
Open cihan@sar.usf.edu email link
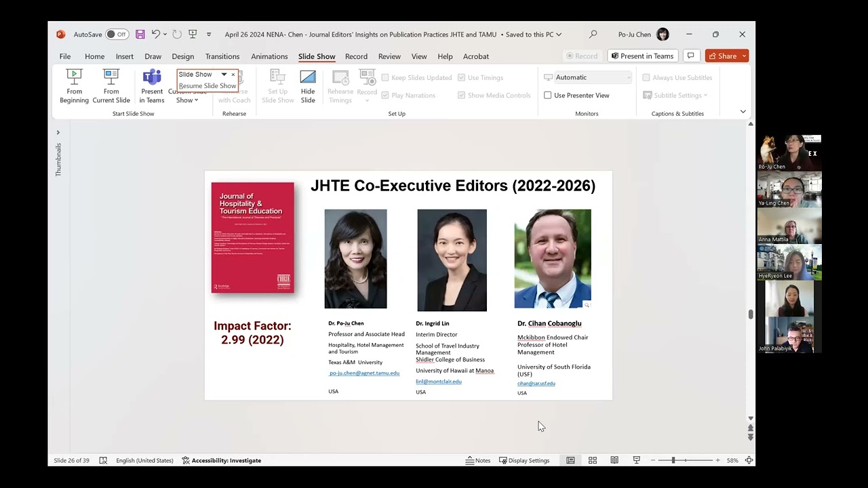click(536, 383)
